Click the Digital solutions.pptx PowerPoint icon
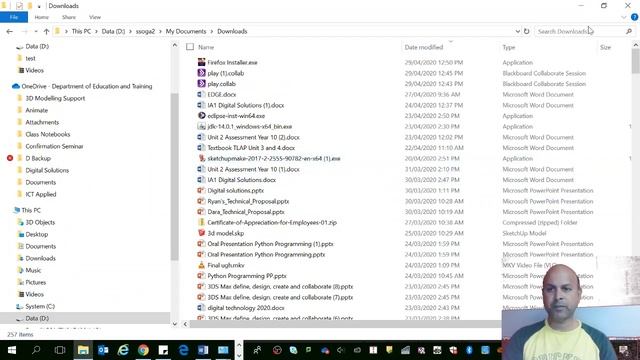This screenshot has height=360, width=640. click(201, 190)
